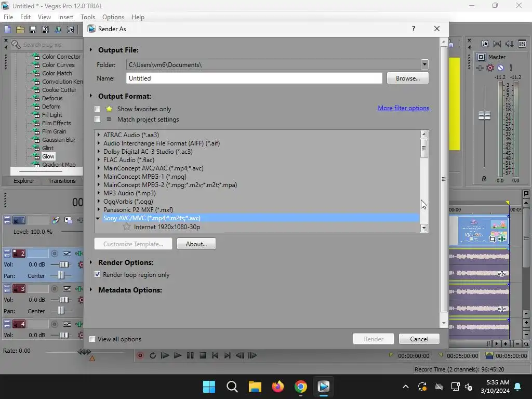
Task: Open File Explorer from taskbar
Action: (255, 387)
